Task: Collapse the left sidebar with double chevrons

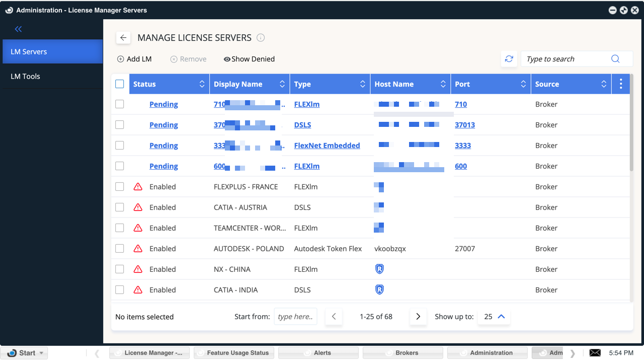Action: coord(18,29)
